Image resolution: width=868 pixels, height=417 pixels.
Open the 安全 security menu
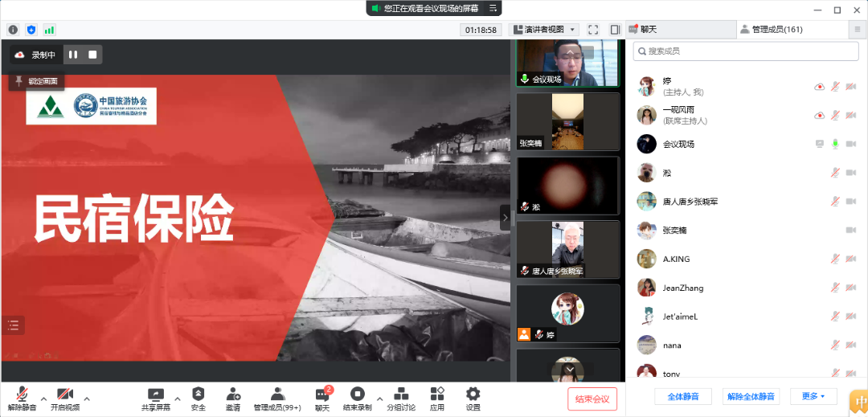[199, 399]
